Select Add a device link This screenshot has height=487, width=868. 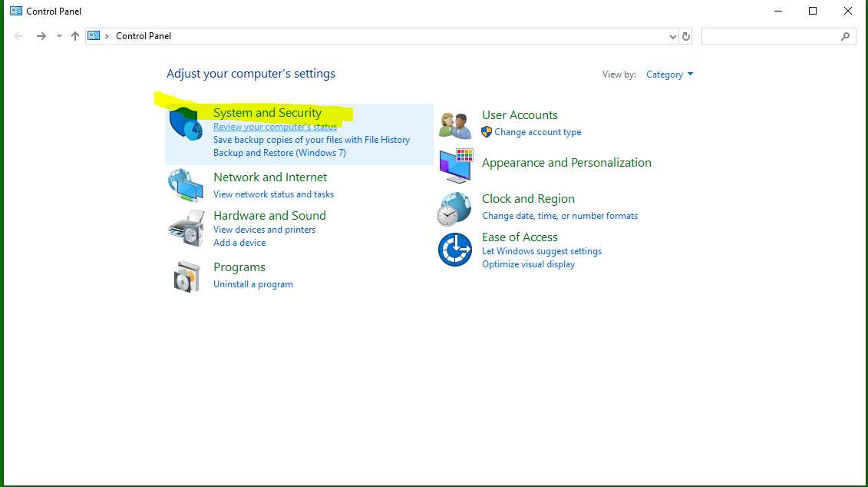coord(239,243)
